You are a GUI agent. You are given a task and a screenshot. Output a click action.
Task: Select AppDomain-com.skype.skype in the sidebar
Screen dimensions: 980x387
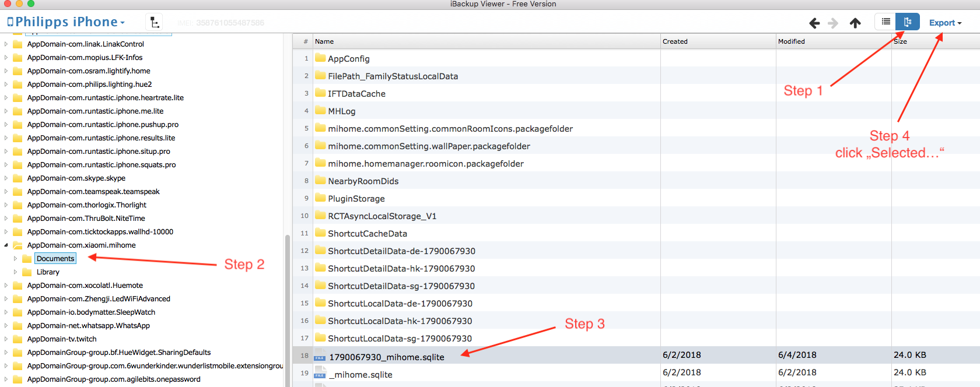[x=76, y=178]
